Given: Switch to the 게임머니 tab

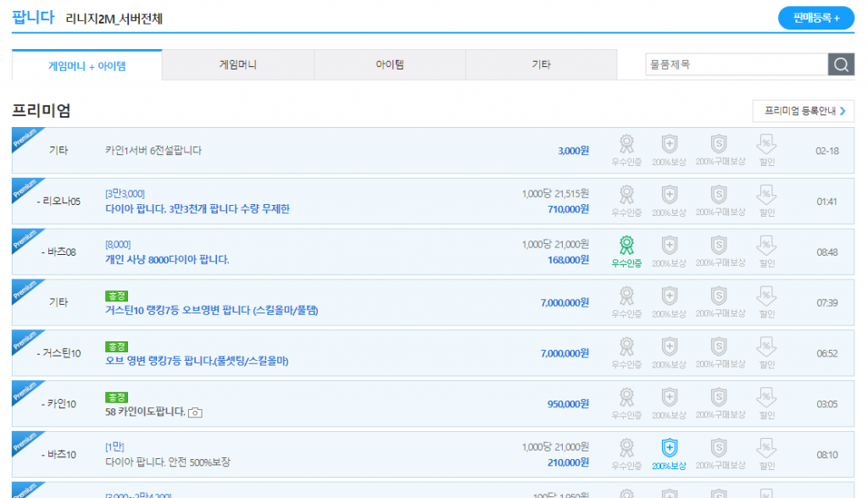Looking at the screenshot, I should [x=238, y=64].
